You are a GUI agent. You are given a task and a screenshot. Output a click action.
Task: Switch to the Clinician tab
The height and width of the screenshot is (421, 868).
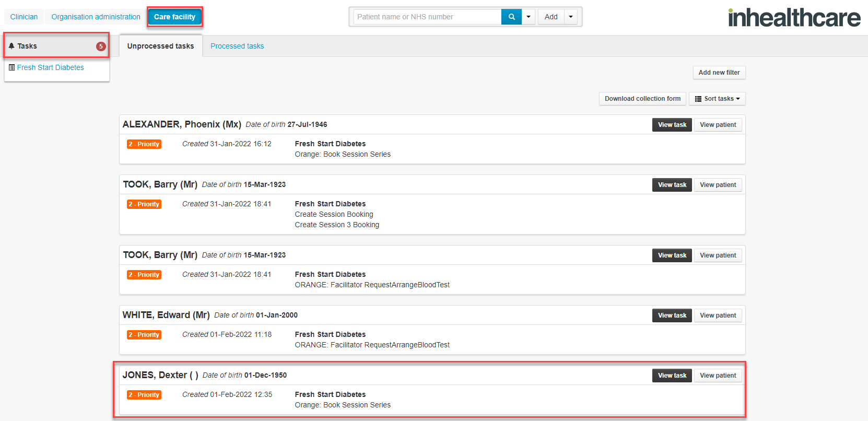[24, 17]
